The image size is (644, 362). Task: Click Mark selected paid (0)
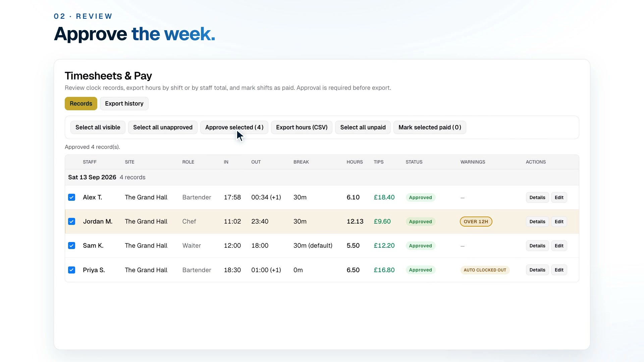point(430,127)
